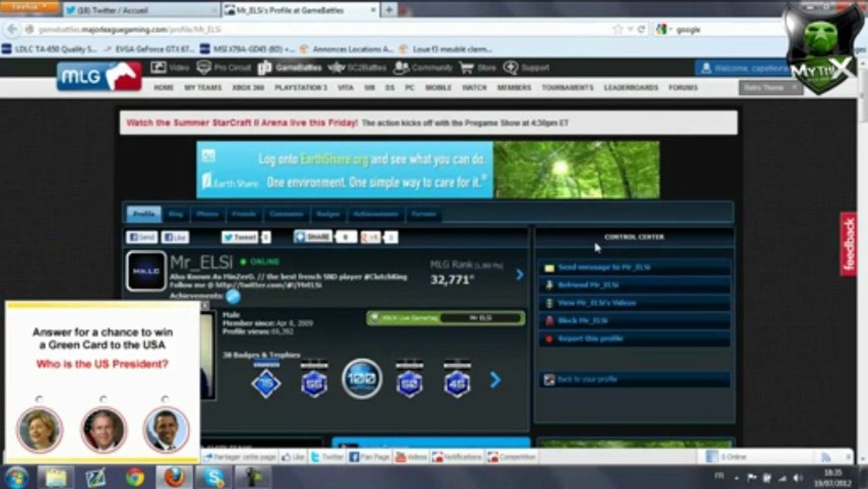Open Skype from the taskbar
This screenshot has height=489, width=868.
[214, 477]
